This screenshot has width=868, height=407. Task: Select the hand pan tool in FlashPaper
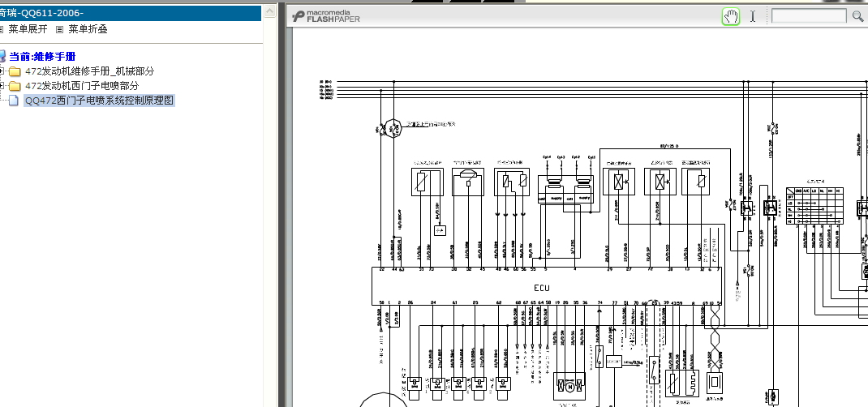[731, 16]
